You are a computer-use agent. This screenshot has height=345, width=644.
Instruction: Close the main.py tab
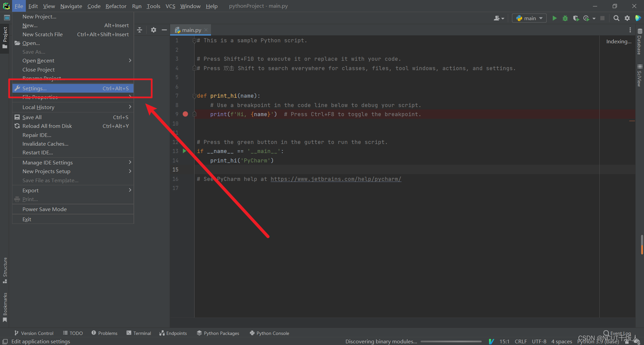tap(206, 30)
